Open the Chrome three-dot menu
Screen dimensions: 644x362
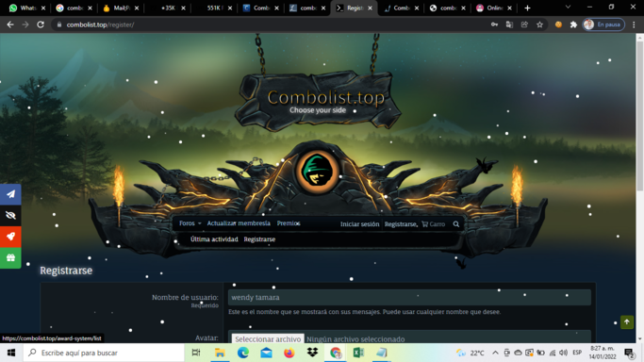[x=635, y=25]
